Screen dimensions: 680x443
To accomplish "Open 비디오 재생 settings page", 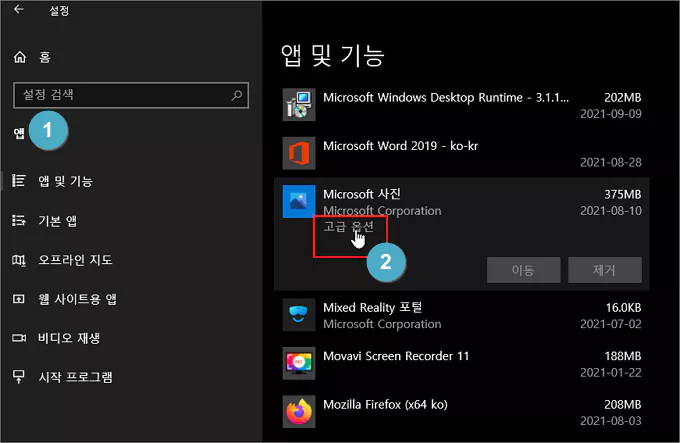I will (x=69, y=338).
